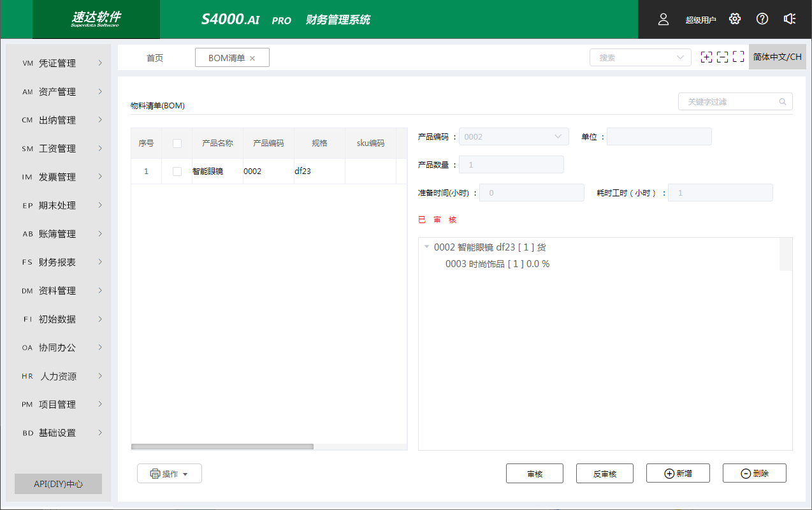Click the help question mark icon
The height and width of the screenshot is (510, 812).
762,19
